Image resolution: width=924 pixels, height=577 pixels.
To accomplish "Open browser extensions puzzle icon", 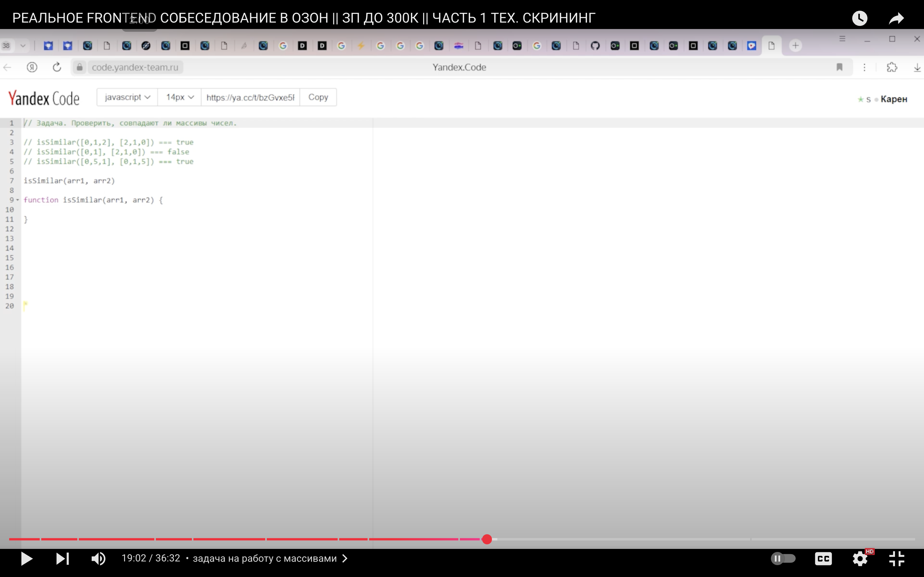I will click(892, 67).
